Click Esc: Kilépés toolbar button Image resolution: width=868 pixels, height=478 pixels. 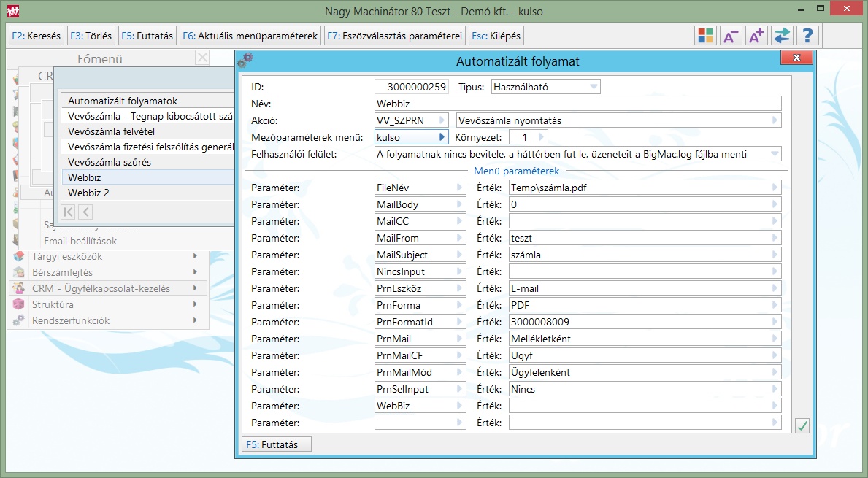coord(496,36)
